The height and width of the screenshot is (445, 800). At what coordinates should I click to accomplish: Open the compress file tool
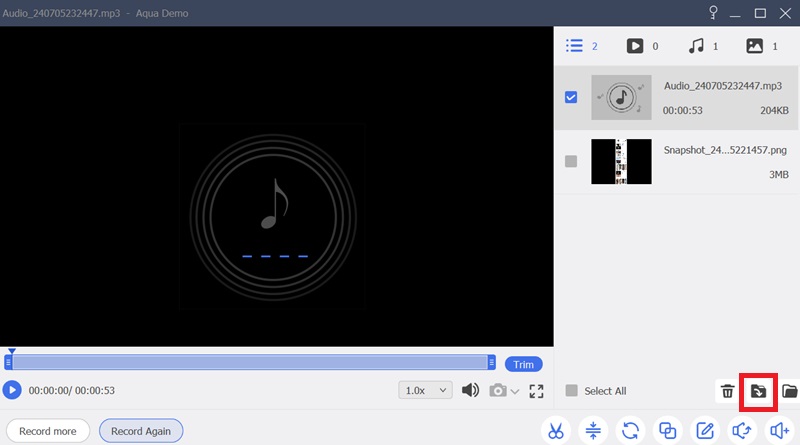593,431
